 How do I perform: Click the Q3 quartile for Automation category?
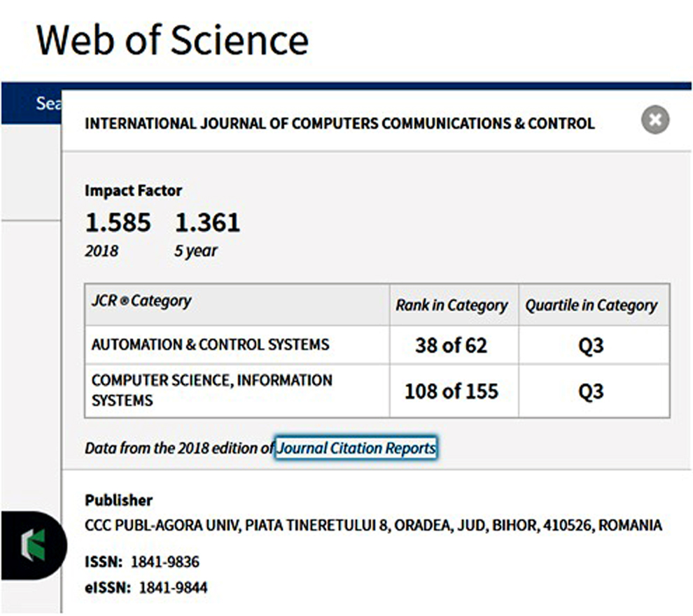pos(591,345)
